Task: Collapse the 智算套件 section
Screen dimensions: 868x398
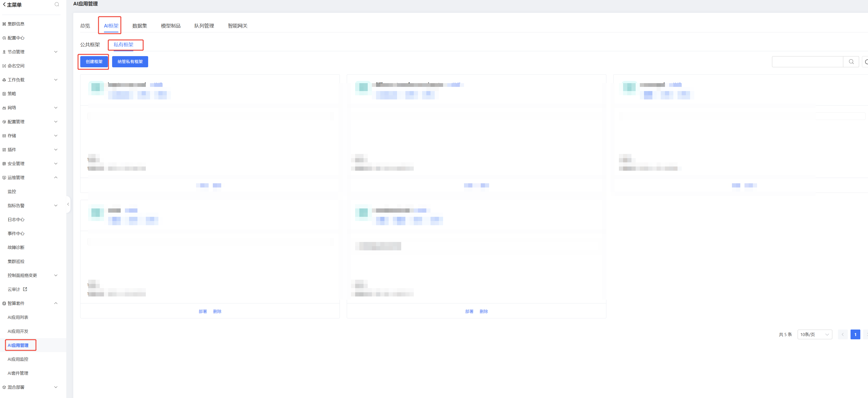Action: coord(56,303)
